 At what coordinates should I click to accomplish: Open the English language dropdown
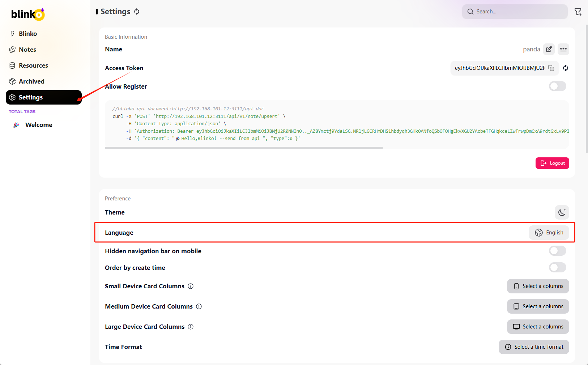click(549, 233)
